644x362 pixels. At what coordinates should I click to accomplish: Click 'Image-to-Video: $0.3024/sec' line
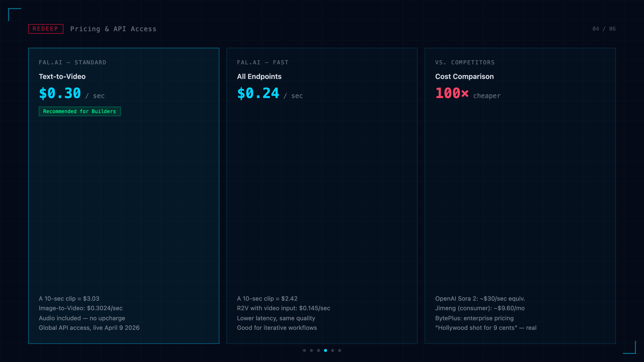tap(81, 308)
